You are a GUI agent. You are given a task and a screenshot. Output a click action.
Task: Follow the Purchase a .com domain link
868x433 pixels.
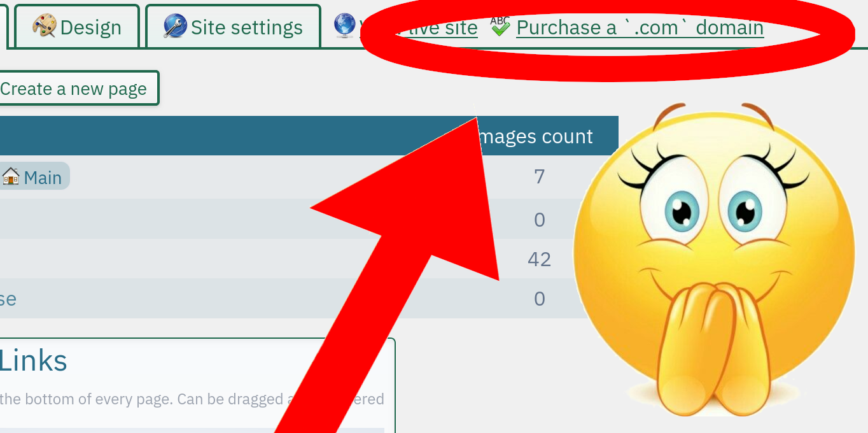(640, 27)
